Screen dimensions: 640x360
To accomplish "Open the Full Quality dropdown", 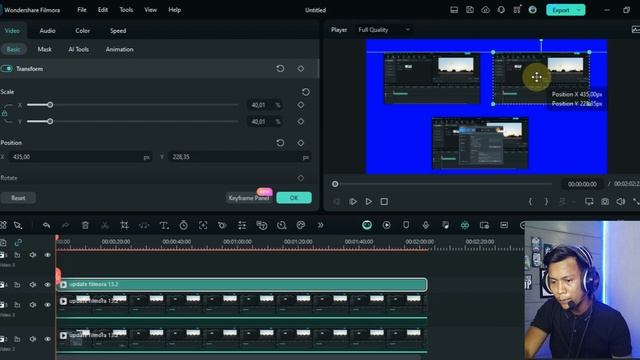I will pyautogui.click(x=384, y=30).
